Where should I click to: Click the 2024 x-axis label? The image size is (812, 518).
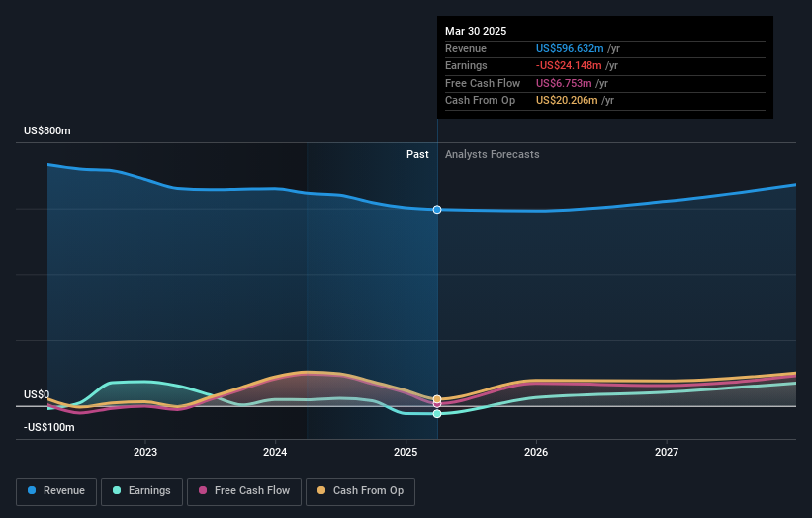275,452
